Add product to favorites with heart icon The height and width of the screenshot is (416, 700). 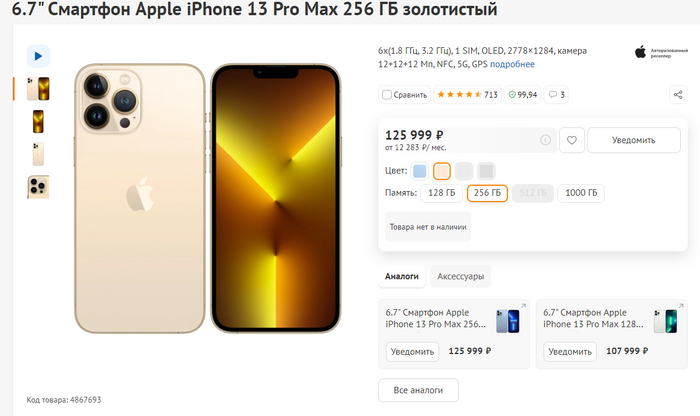point(571,140)
